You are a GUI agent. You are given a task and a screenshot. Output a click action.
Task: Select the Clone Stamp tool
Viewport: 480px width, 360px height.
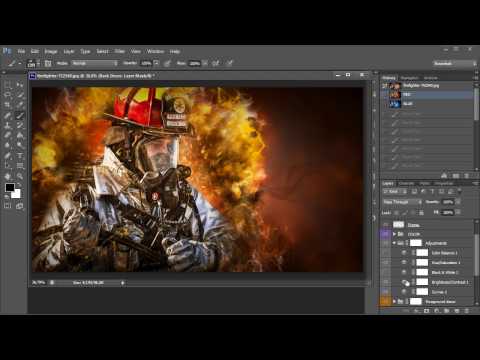7,125
